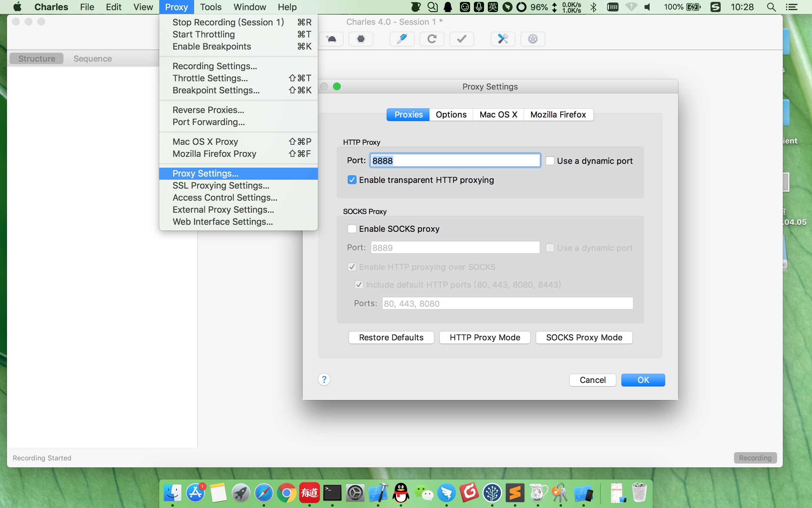812x508 pixels.
Task: Click the HTTP Proxy Port field 8888
Action: (455, 160)
